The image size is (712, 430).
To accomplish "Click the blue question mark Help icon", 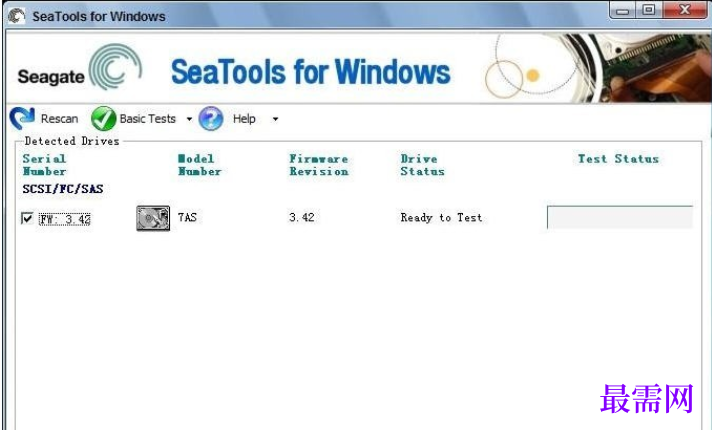I will [x=211, y=119].
